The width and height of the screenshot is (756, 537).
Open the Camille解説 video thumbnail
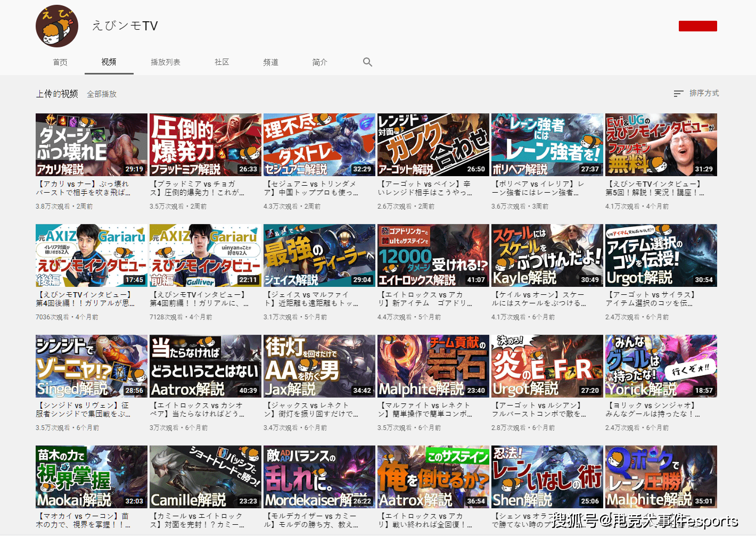pos(206,477)
